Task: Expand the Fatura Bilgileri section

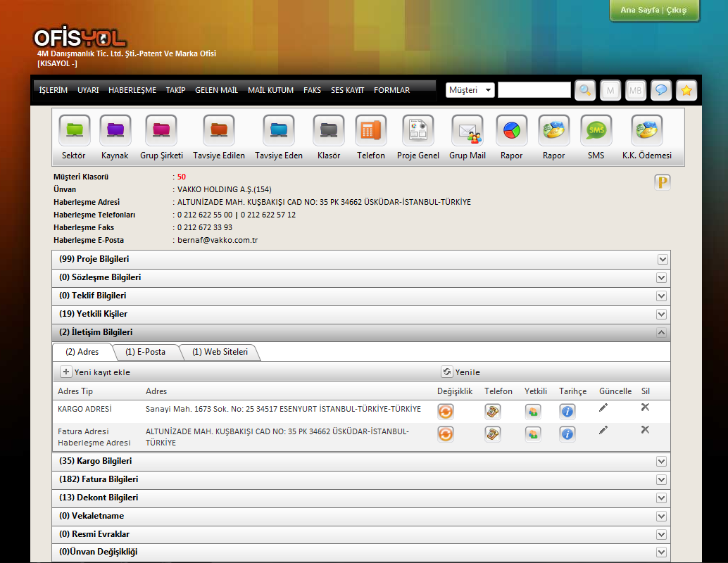Action: click(x=662, y=480)
